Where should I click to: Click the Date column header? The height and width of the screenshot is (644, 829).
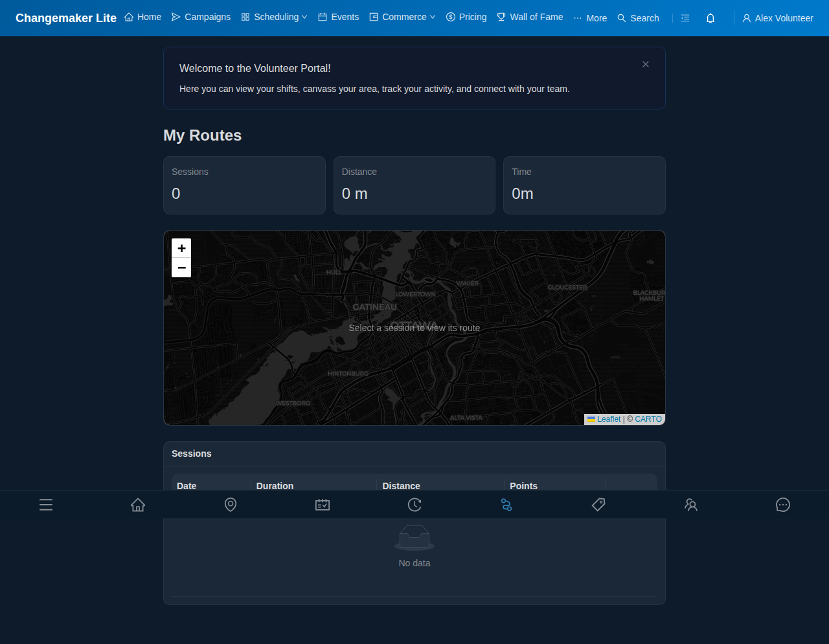[x=211, y=486]
